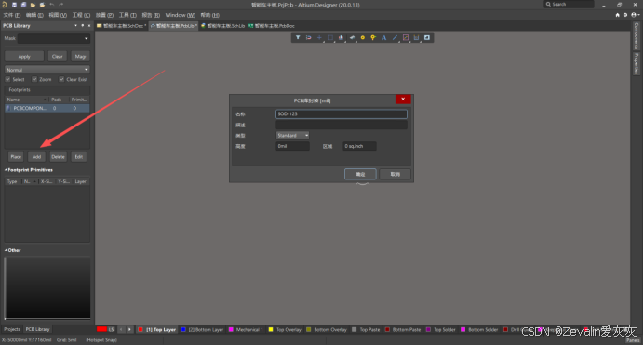Open the Window (W) menu
This screenshot has height=345, width=644.
tap(180, 15)
